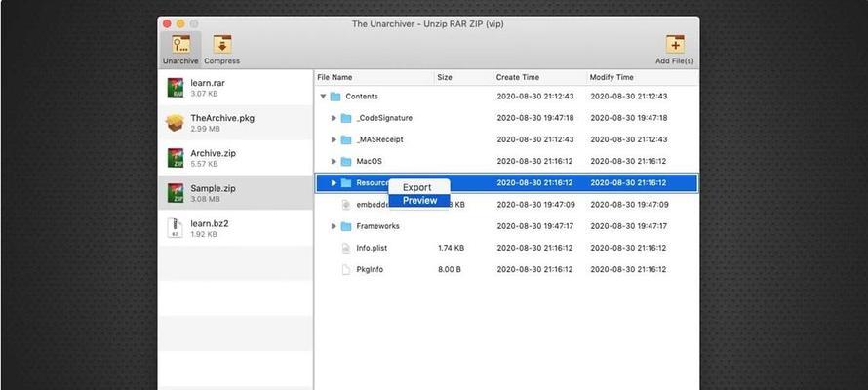Click the Add File(s) toolbar icon

(x=675, y=44)
